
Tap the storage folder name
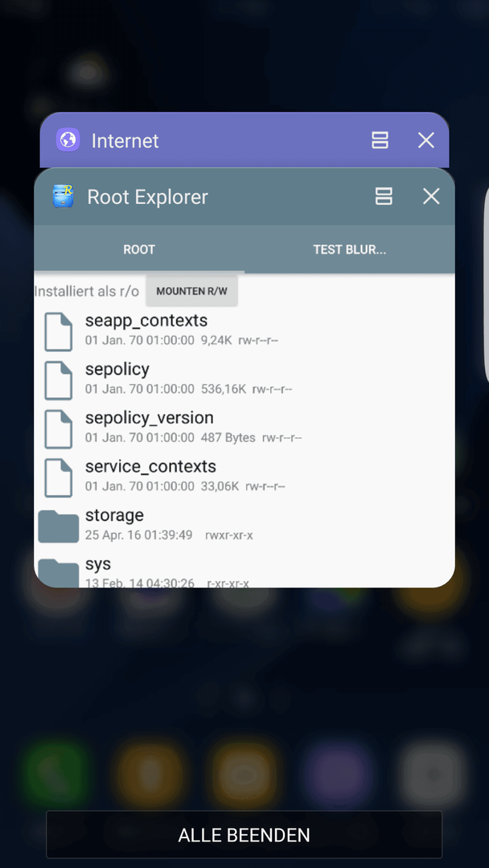(115, 515)
